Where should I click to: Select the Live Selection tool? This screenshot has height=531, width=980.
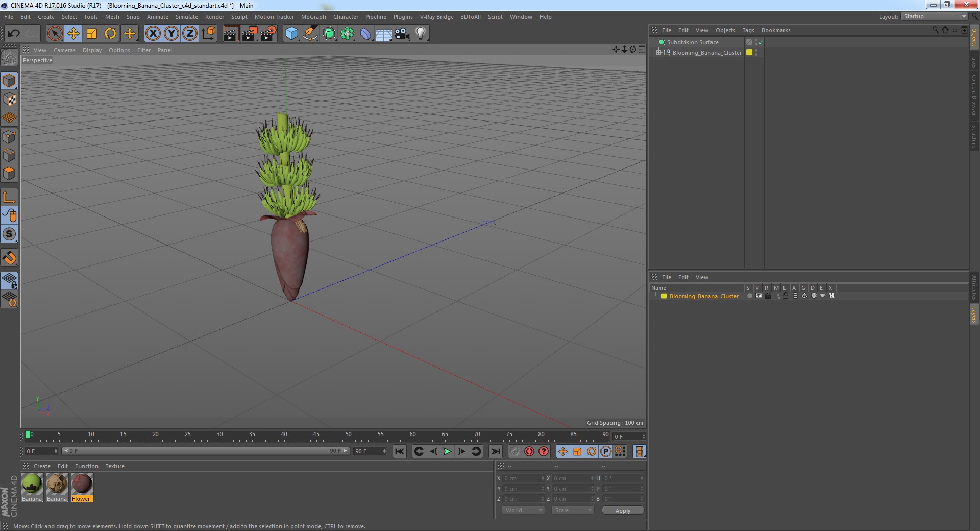tap(55, 34)
